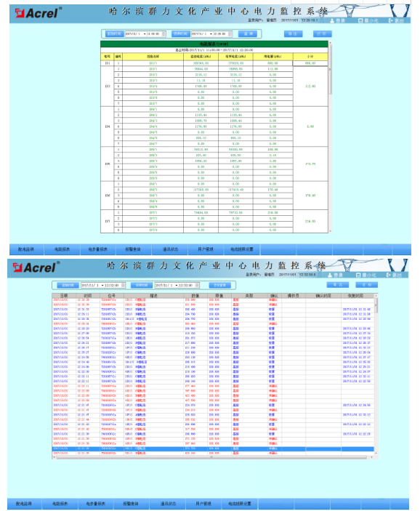Click the minimize icon in alarm query screen header
Image resolution: width=420 pixels, height=511 pixels.
[358, 275]
